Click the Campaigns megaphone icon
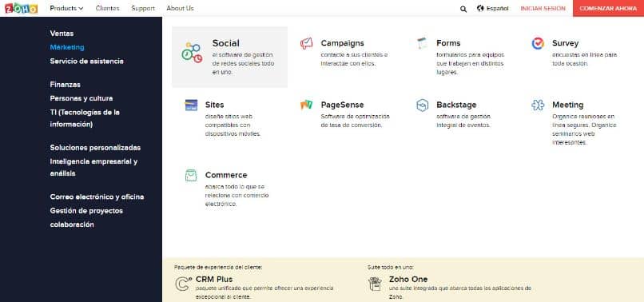644x302 pixels. click(306, 43)
